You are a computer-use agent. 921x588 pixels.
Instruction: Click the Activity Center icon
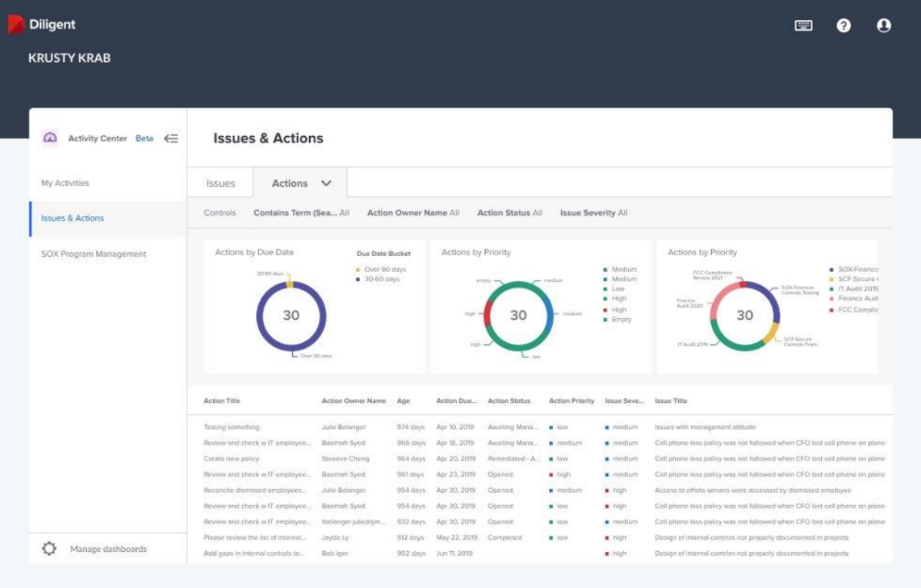tap(51, 138)
